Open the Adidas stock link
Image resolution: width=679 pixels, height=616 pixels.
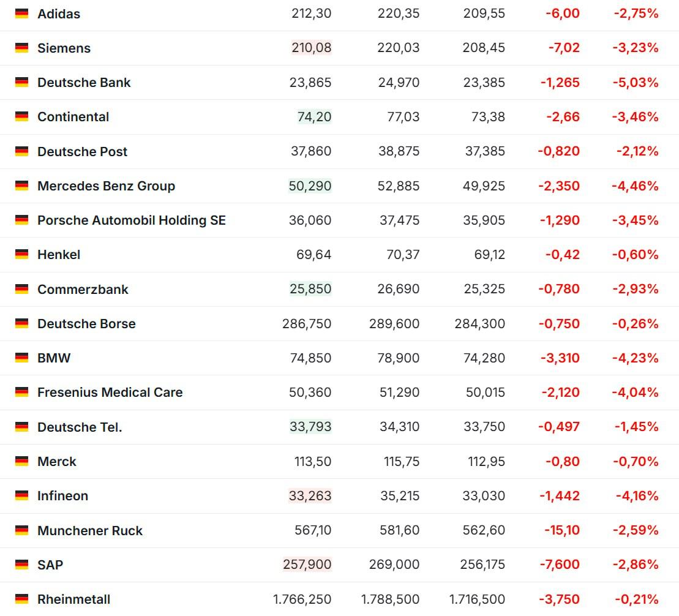[59, 13]
